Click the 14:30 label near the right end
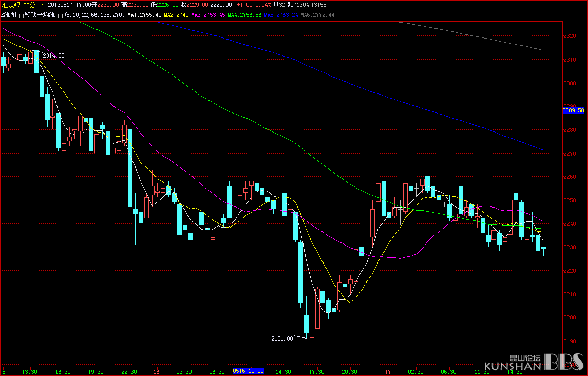Image resolution: width=588 pixels, height=376 pixels. [515, 372]
